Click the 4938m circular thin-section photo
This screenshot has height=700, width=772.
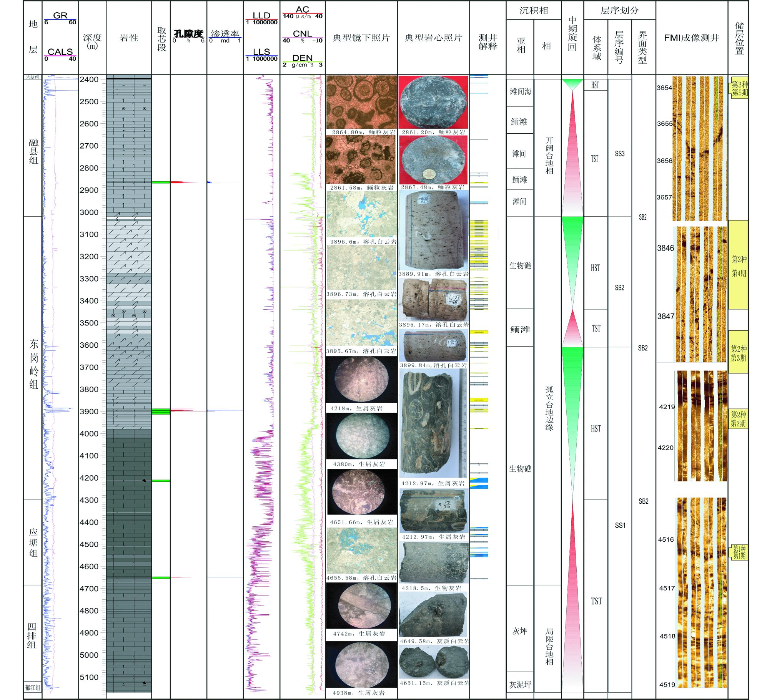(361, 665)
